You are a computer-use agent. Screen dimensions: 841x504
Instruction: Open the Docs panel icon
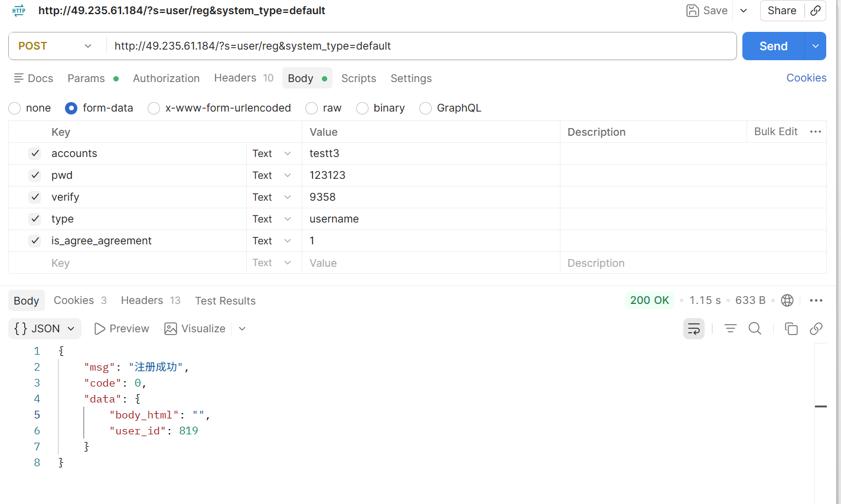[x=19, y=78]
